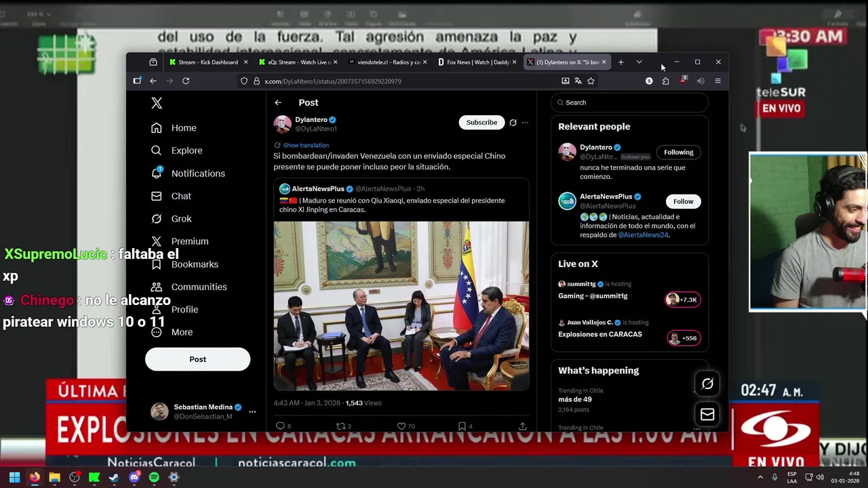Click the address bar URL

[332, 81]
